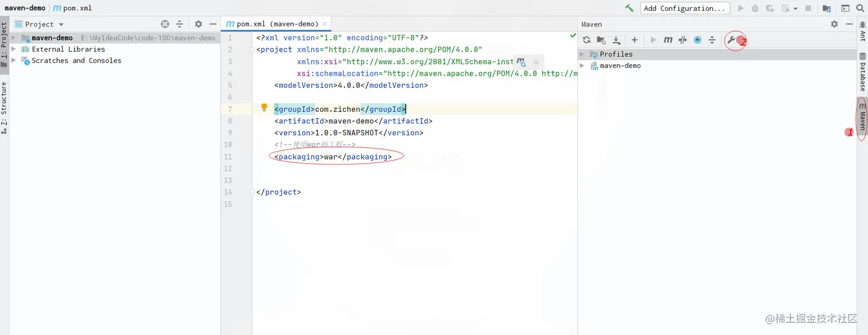Viewport: 868px width, 335px height.
Task: Toggle the 1: Project side tab
Action: point(4,45)
